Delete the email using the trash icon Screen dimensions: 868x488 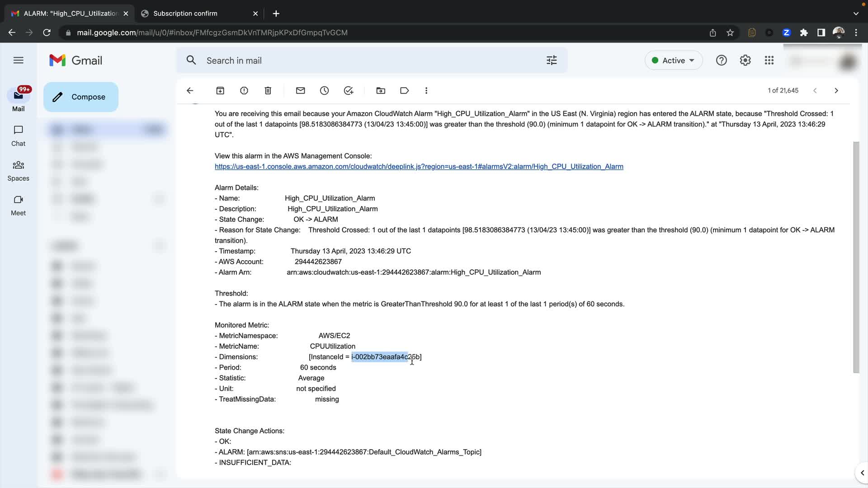pyautogui.click(x=268, y=90)
